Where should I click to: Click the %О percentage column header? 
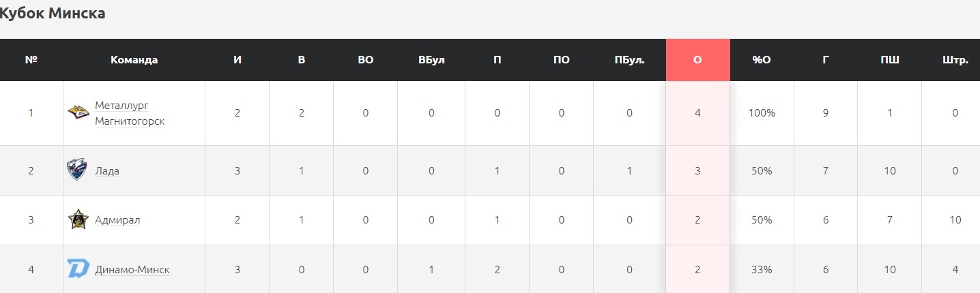pyautogui.click(x=762, y=60)
